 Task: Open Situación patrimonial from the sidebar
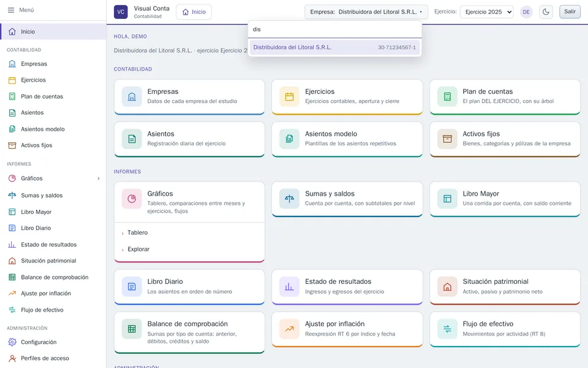(x=53, y=261)
